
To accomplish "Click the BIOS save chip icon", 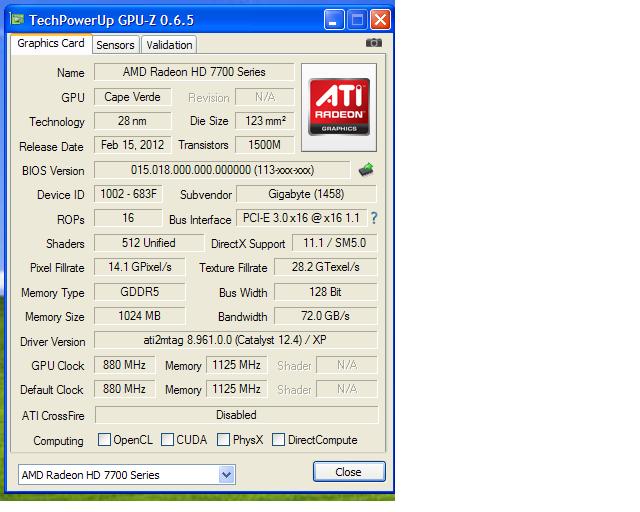I will point(366,169).
